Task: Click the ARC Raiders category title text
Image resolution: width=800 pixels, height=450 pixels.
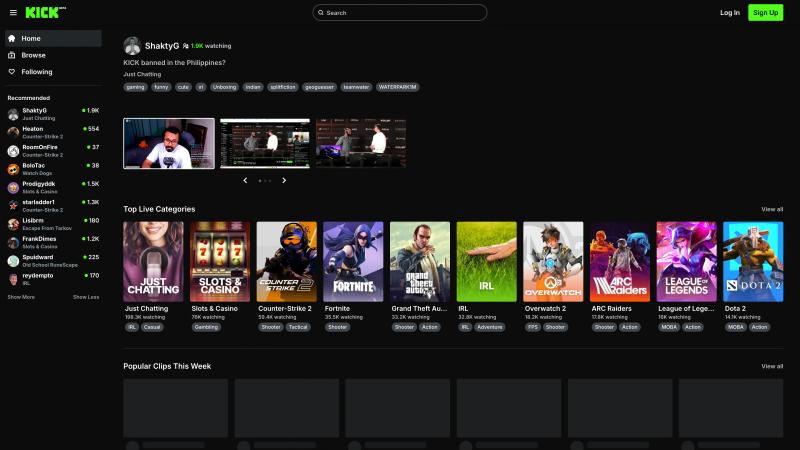Action: [611, 309]
